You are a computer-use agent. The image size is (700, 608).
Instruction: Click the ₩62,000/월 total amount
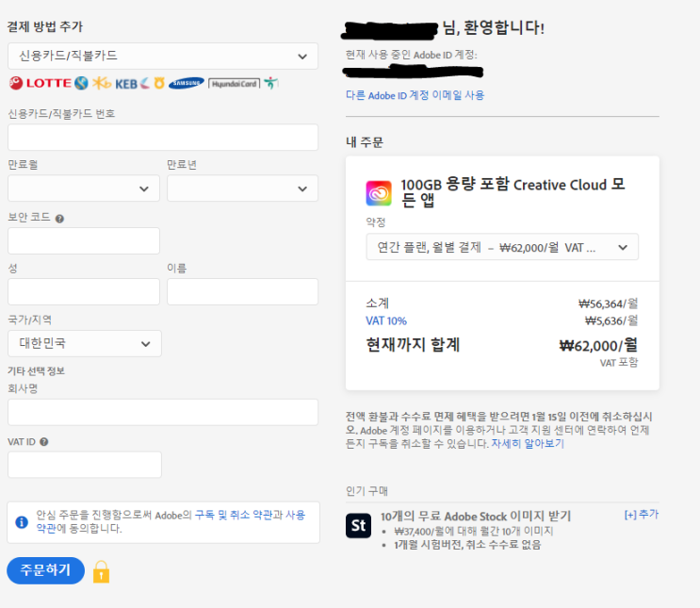[598, 345]
